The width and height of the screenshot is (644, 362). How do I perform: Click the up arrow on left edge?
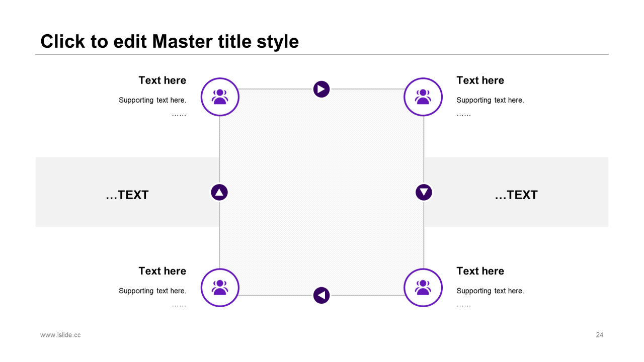click(x=219, y=192)
